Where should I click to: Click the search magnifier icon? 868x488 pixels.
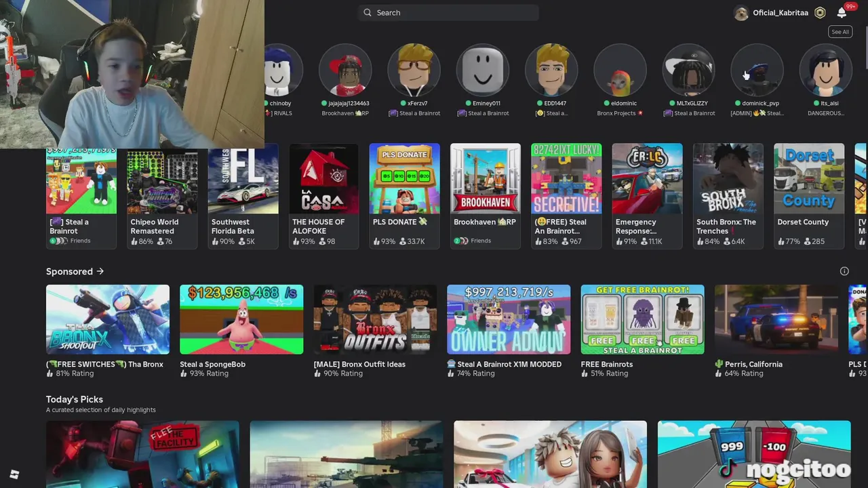pos(368,12)
